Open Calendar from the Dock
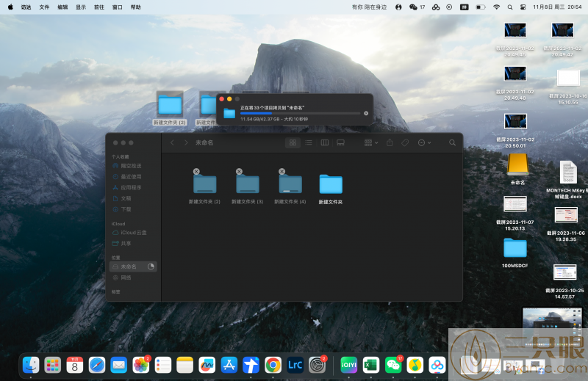The width and height of the screenshot is (588, 381). tap(75, 365)
